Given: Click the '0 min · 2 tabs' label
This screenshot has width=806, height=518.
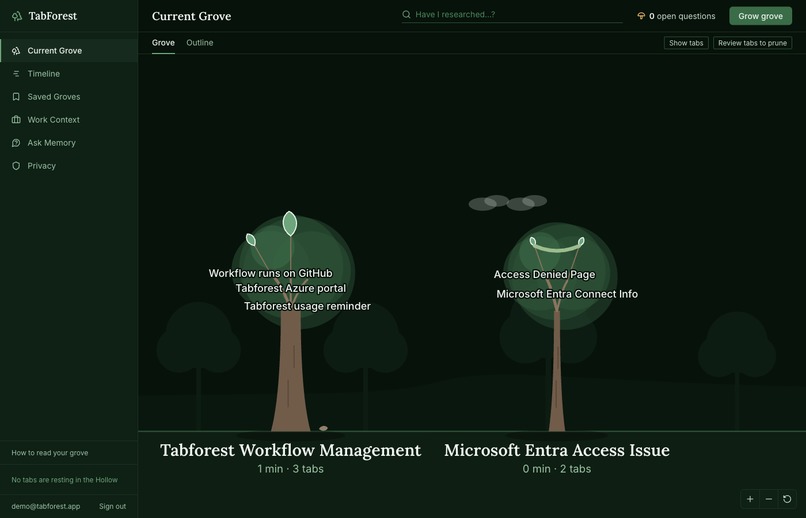Looking at the screenshot, I should coord(557,469).
